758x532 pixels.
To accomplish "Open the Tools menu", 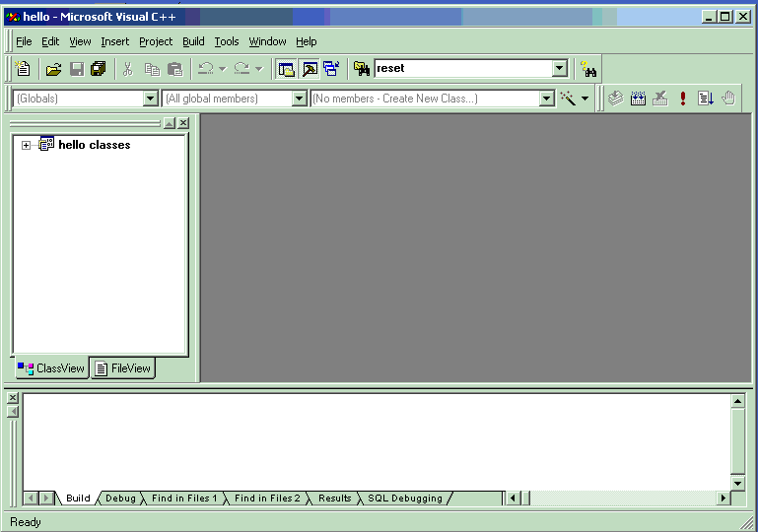I will coord(227,41).
